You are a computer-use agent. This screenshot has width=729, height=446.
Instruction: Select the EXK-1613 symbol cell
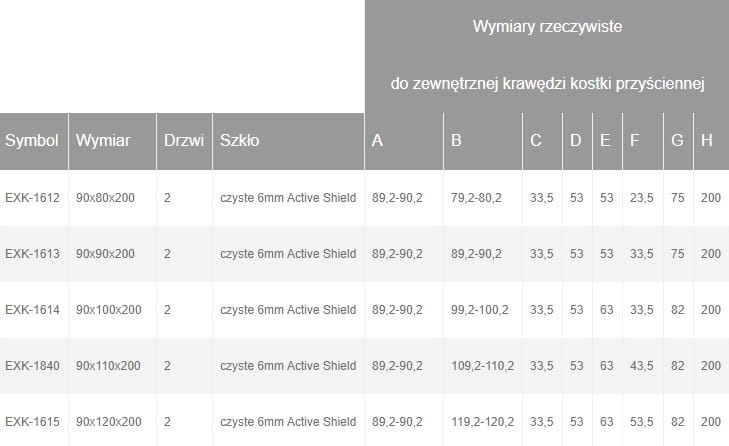coord(33,254)
